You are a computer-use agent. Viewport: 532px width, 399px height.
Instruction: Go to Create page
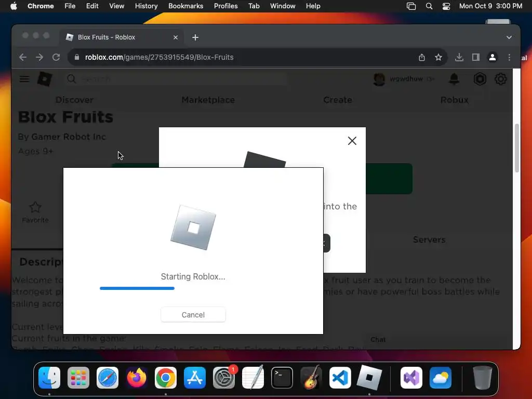tap(338, 100)
